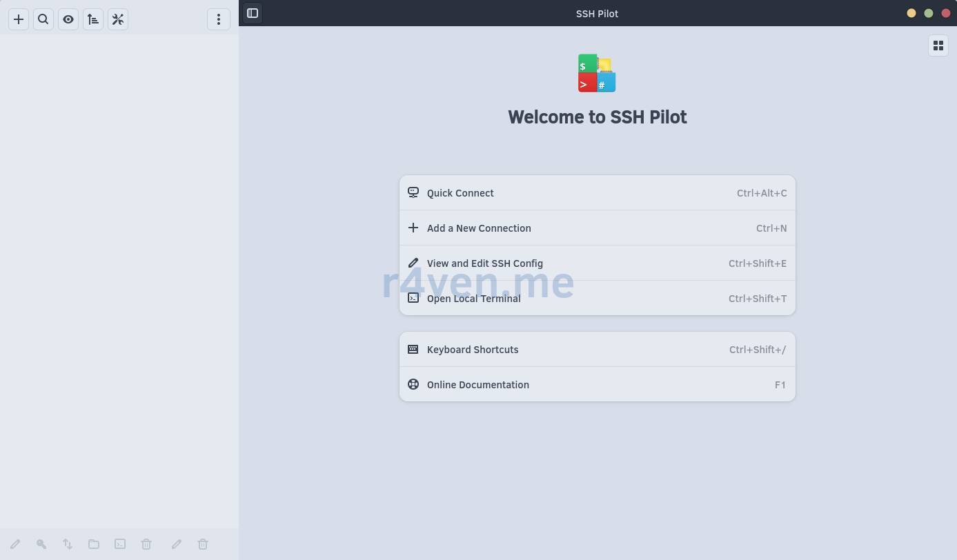Open the three-dot sidebar menu
The image size is (957, 560).
219,19
